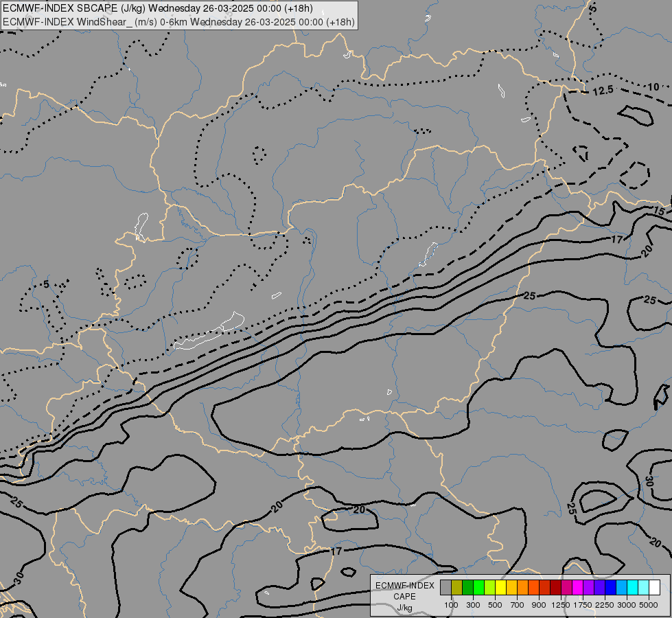This screenshot has height=618, width=672.
Task: Click the ECMWF-INDEX text in the legend
Action: (404, 586)
